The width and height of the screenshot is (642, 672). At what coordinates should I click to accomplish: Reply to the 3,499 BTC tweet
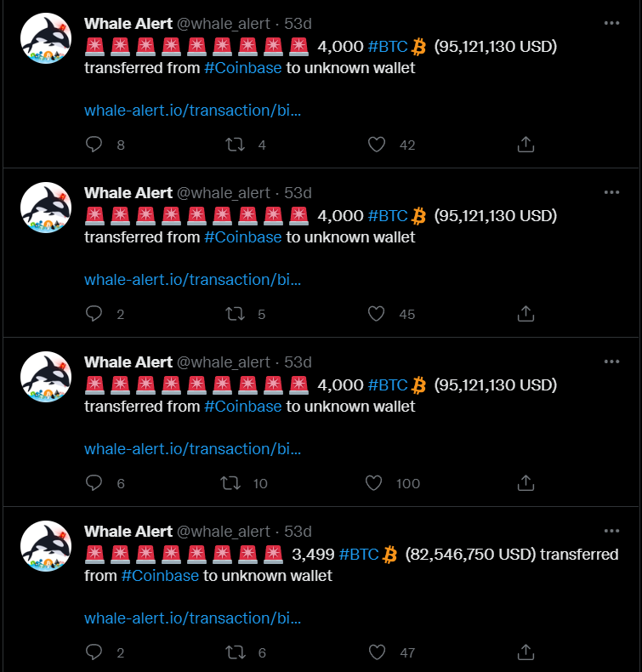tap(94, 652)
